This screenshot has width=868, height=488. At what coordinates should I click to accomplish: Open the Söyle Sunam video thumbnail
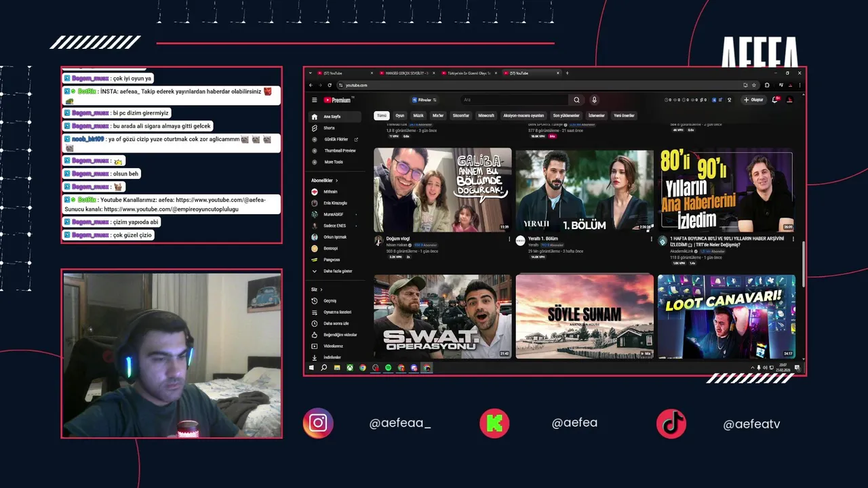coord(585,317)
